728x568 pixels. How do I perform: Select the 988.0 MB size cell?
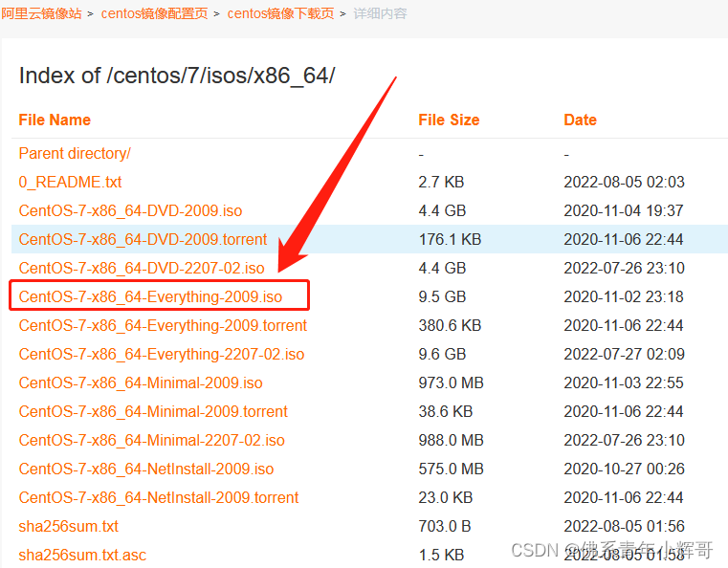[x=452, y=441]
